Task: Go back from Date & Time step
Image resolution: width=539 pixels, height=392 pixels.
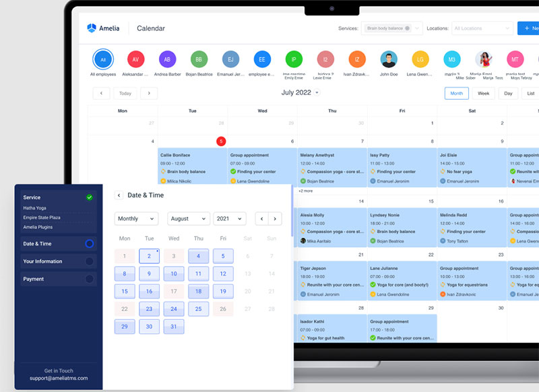Action: coord(119,195)
